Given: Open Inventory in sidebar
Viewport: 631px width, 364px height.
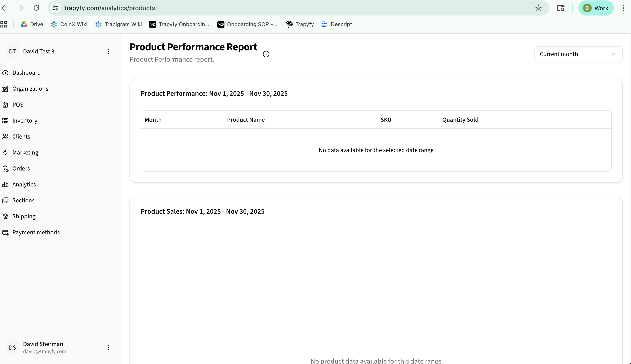Looking at the screenshot, I should [x=25, y=121].
